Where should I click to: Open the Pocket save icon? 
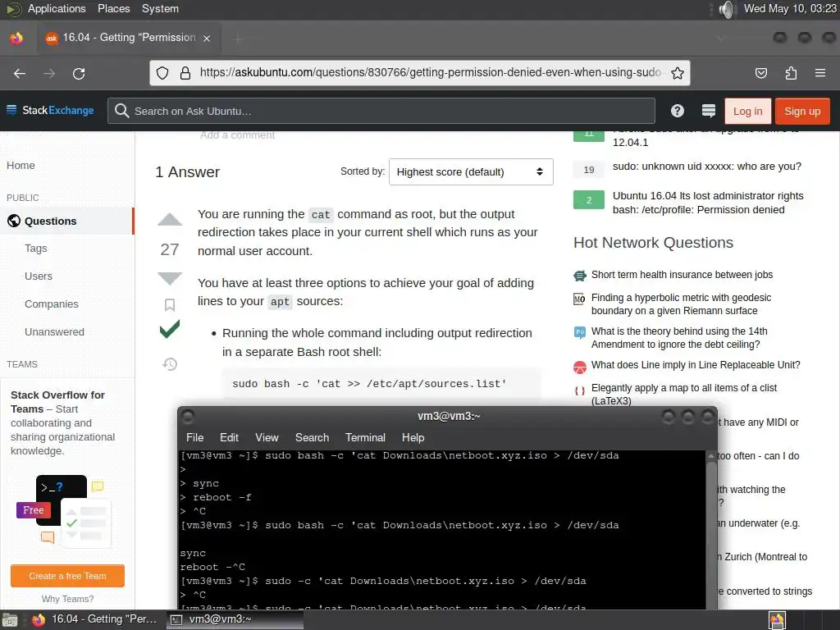(x=760, y=73)
